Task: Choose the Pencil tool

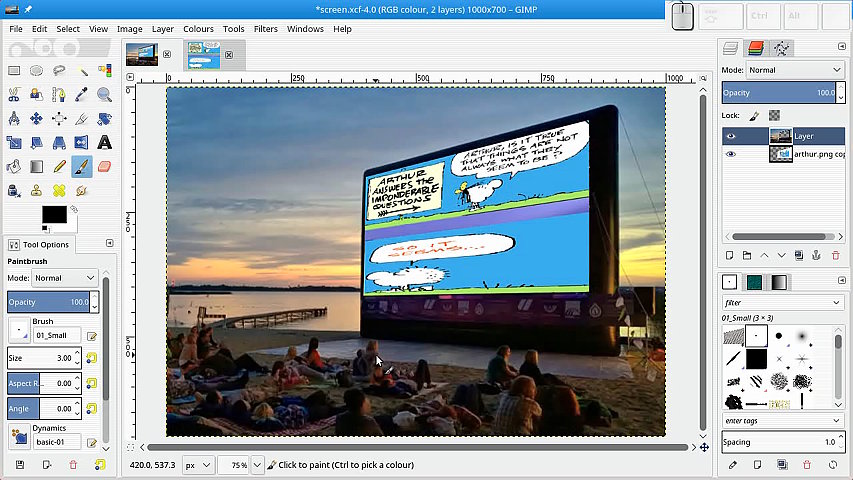Action: pos(59,167)
